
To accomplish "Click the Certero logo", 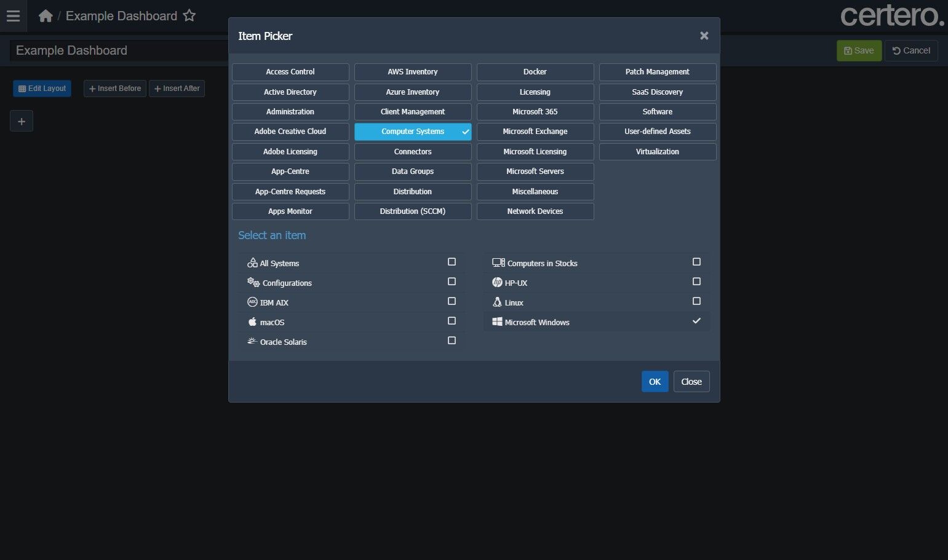I will 892,16.
